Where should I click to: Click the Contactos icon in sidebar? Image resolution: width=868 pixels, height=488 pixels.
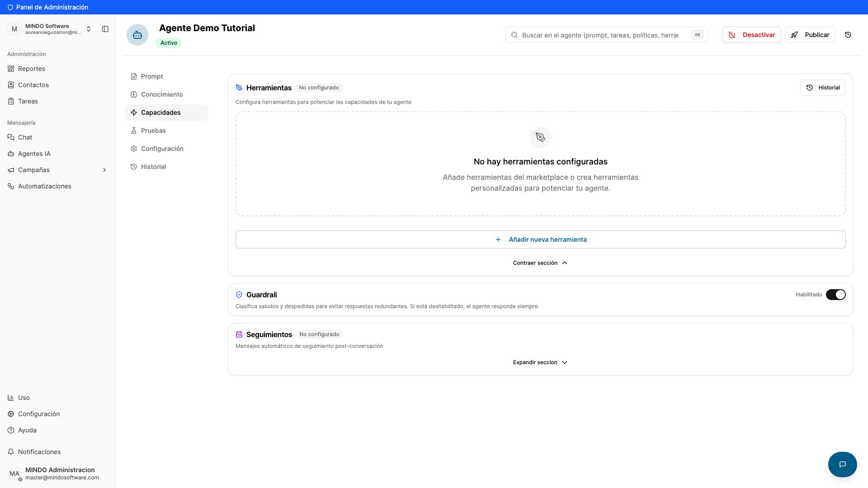click(11, 85)
